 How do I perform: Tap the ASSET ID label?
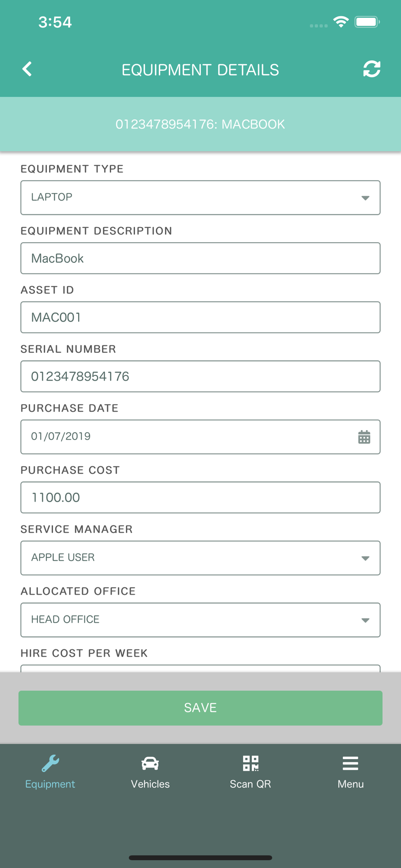pyautogui.click(x=47, y=290)
